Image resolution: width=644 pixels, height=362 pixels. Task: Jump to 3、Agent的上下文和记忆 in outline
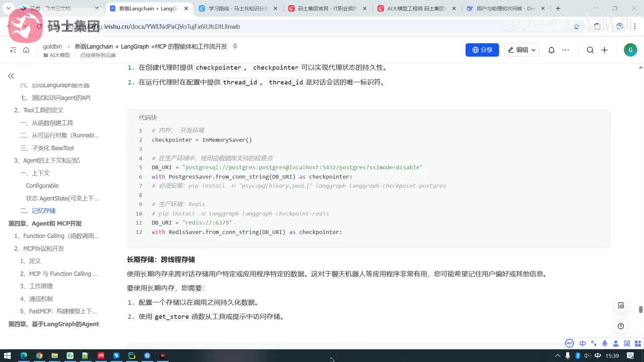coord(47,160)
